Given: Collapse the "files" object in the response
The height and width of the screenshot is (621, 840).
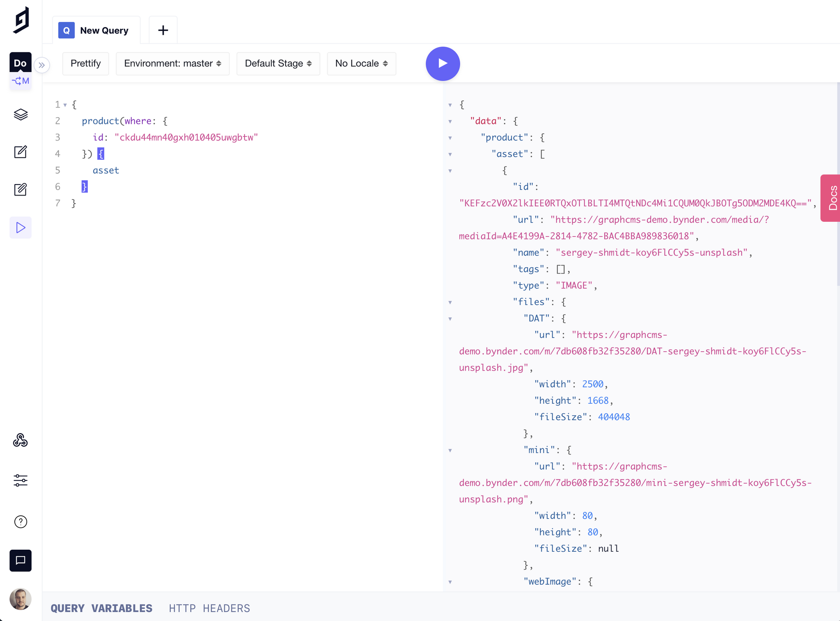Looking at the screenshot, I should [450, 303].
